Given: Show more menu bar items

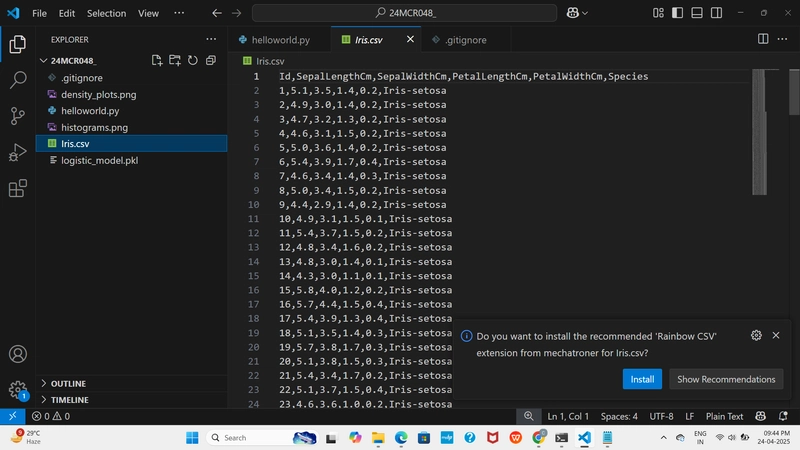Looking at the screenshot, I should 179,13.
